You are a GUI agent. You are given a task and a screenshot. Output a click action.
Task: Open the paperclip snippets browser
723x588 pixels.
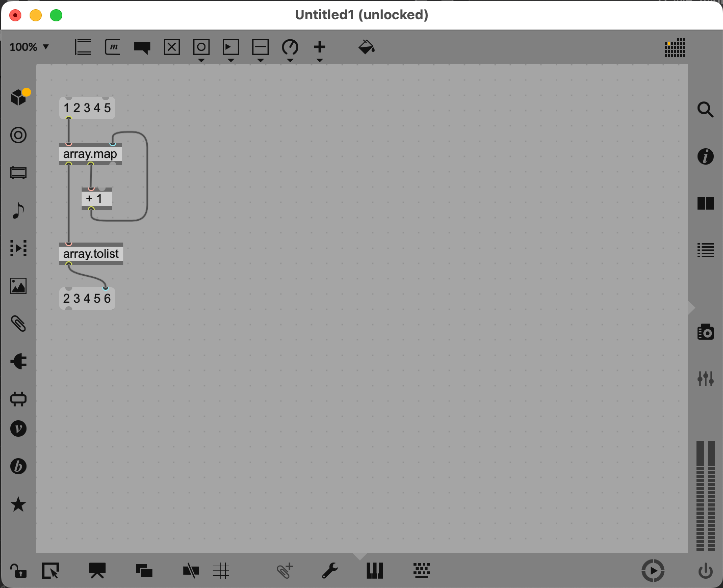[18, 324]
